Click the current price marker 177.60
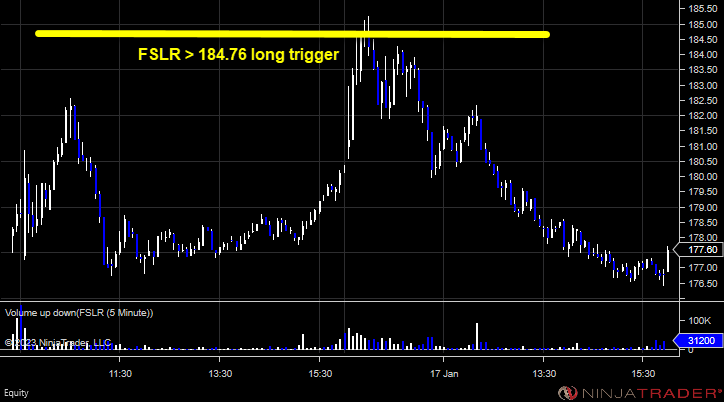This screenshot has width=724, height=402. (x=699, y=250)
